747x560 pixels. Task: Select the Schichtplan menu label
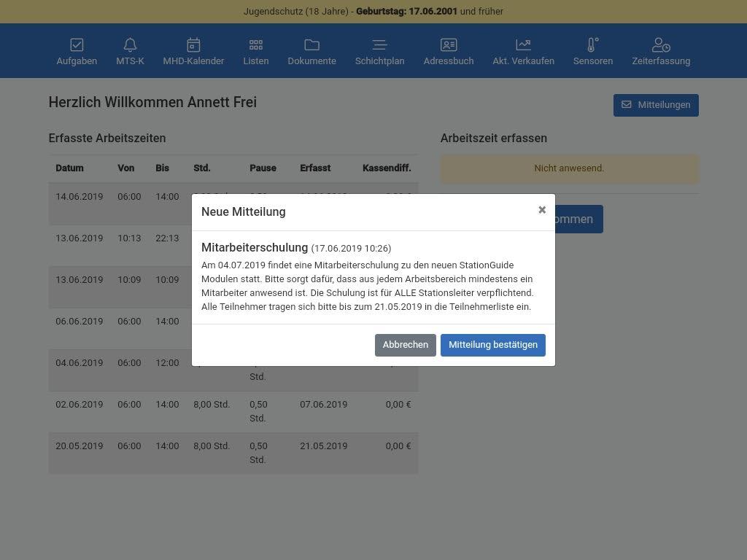pos(379,61)
